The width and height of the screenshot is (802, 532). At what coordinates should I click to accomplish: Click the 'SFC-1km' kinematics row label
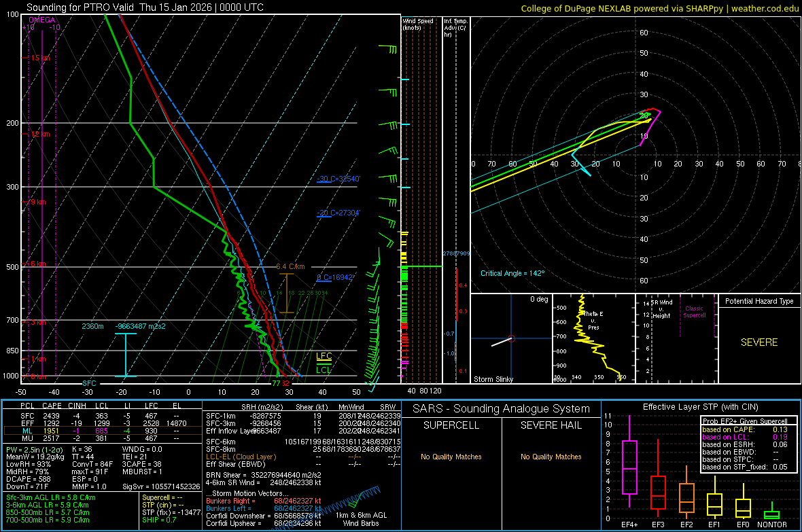pyautogui.click(x=221, y=416)
